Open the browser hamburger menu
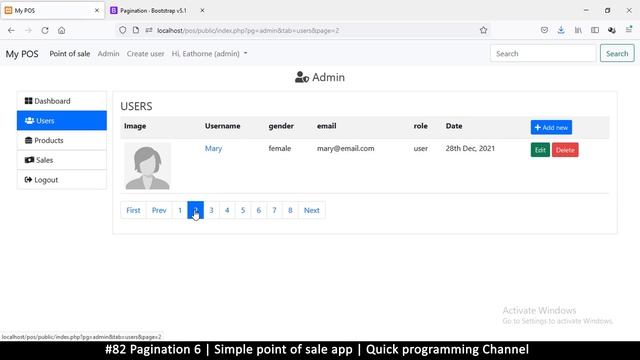The width and height of the screenshot is (640, 360). pos(629,30)
